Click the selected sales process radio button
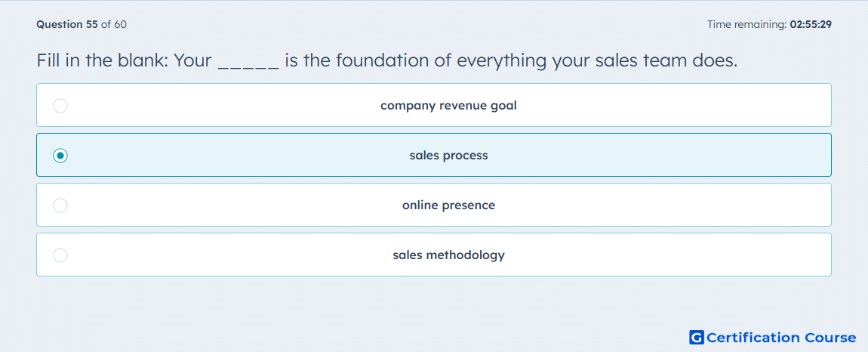 [x=60, y=155]
